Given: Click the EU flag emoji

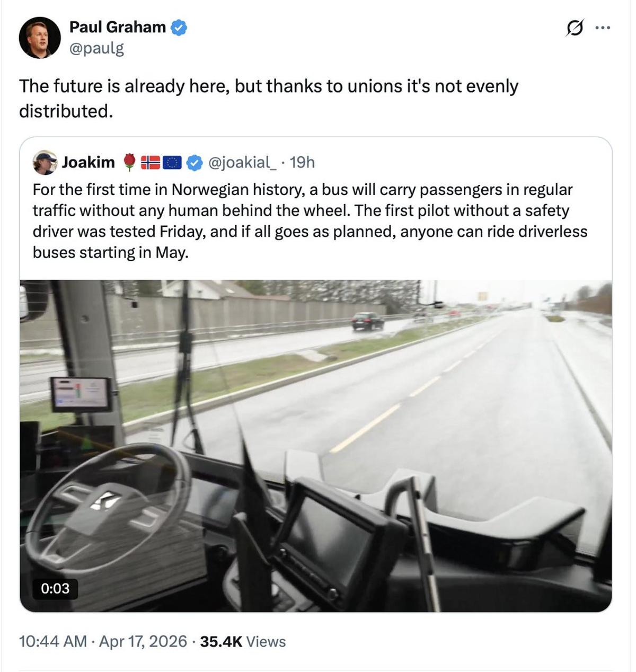Looking at the screenshot, I should click(x=172, y=162).
